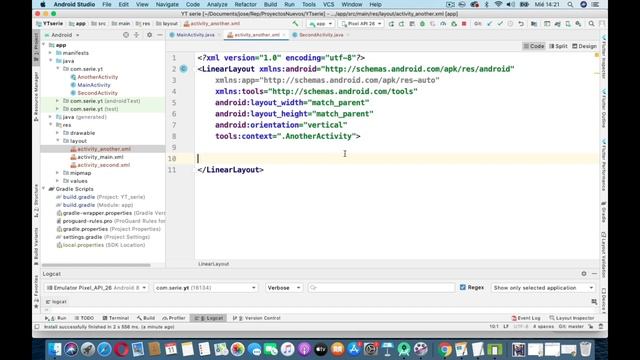This screenshot has height=360, width=640.
Task: Switch to the SecondActivity.java editor tab
Action: coord(321,35)
